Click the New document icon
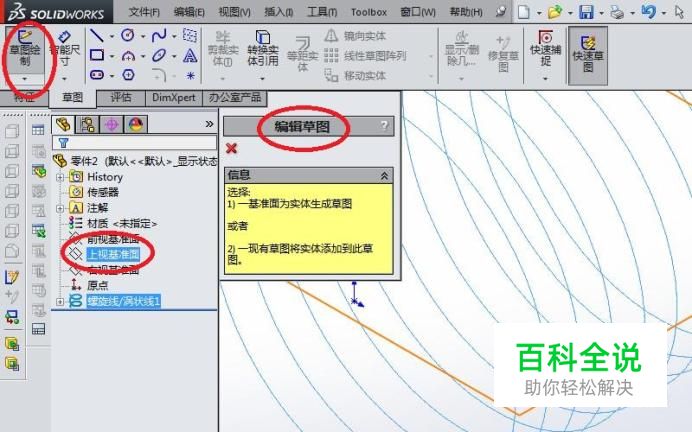This screenshot has height=432, width=692. tap(524, 12)
